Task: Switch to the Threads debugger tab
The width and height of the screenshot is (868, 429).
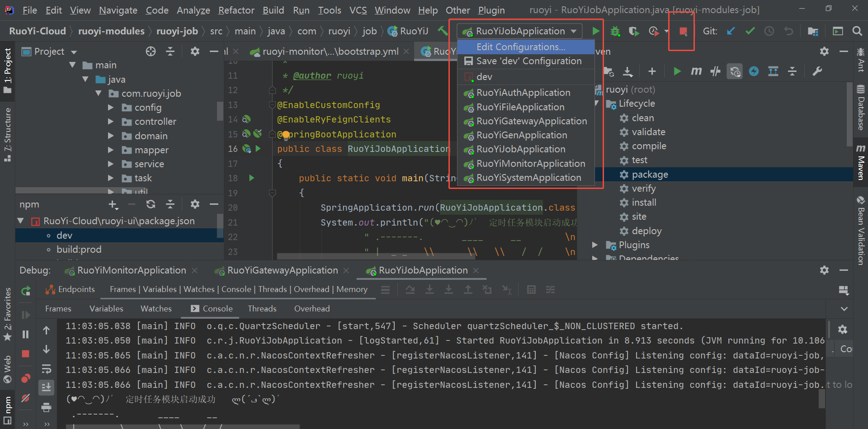Action: (262, 309)
